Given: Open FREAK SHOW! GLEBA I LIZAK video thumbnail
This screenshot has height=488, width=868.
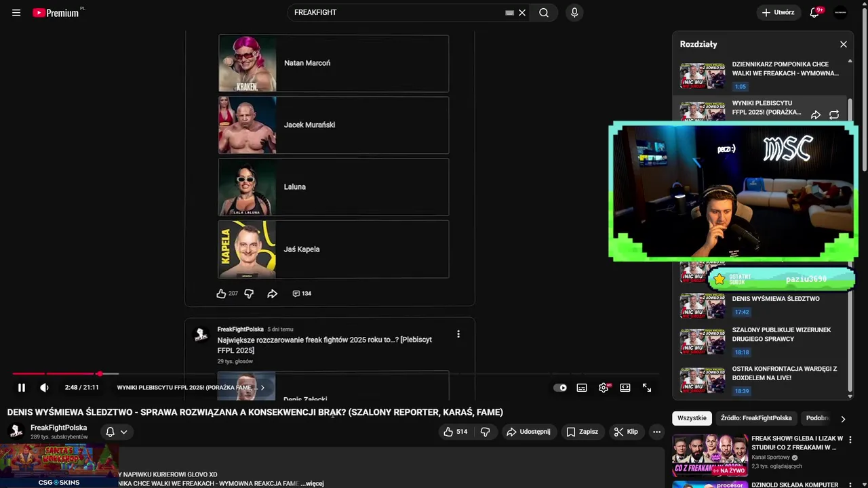Looking at the screenshot, I should tap(709, 456).
